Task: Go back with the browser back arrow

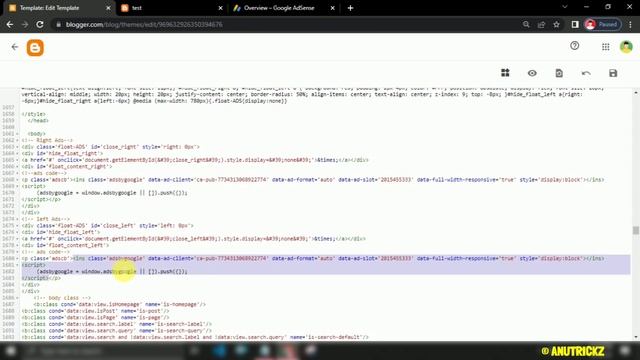Action: pos(10,24)
